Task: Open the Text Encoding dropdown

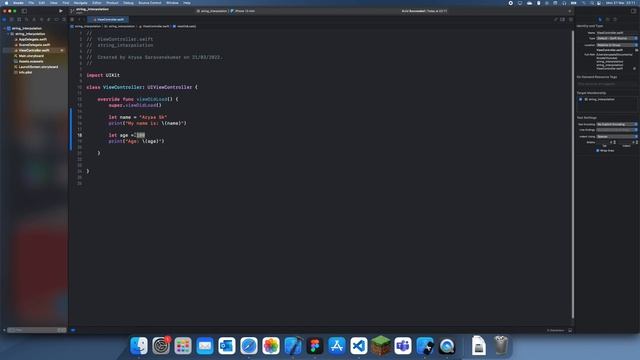Action: [617, 124]
